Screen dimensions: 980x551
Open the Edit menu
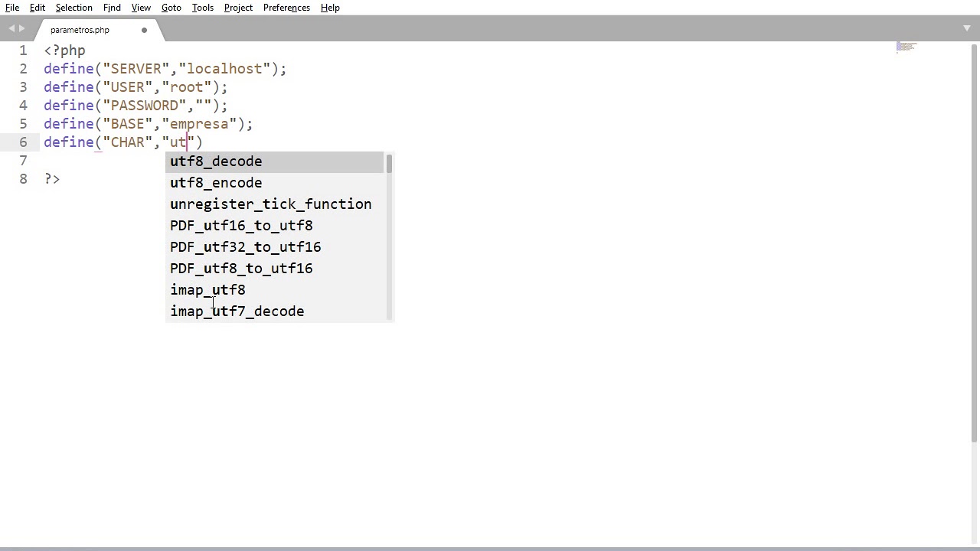38,8
